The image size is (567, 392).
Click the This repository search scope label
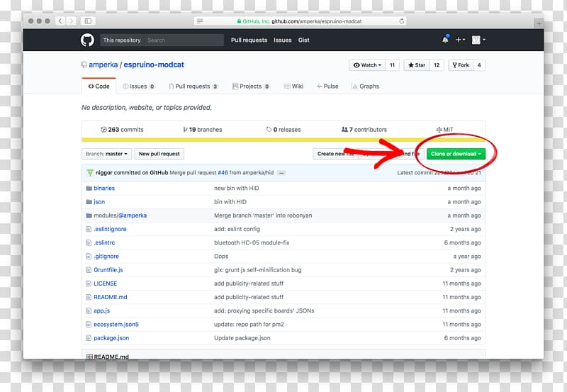(x=122, y=40)
